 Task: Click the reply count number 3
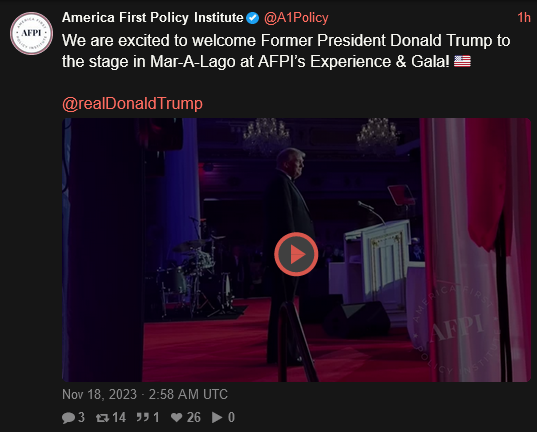click(x=81, y=417)
